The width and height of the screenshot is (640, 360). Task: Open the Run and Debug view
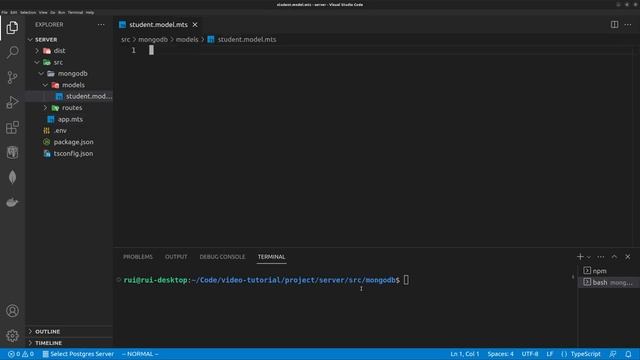tap(12, 102)
